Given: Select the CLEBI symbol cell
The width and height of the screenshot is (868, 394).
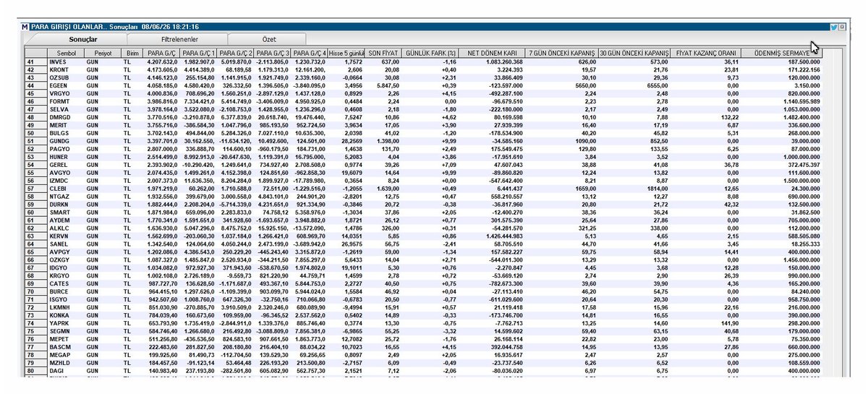Looking at the screenshot, I should click(66, 187).
